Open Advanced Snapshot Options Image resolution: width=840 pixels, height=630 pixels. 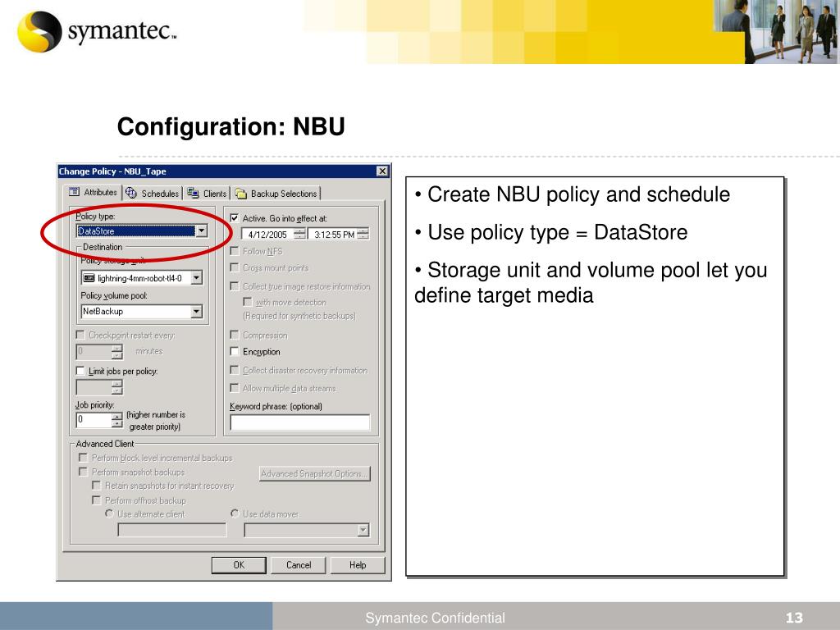tap(315, 473)
